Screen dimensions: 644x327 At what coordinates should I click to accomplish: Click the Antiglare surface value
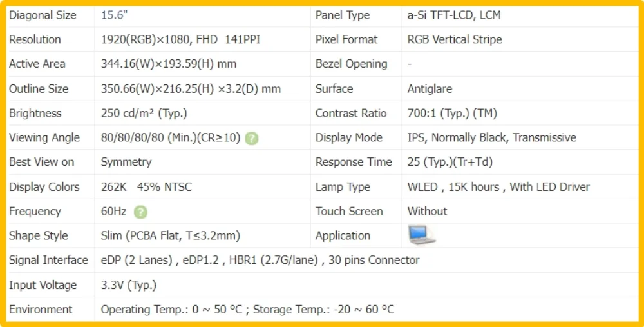click(x=430, y=89)
